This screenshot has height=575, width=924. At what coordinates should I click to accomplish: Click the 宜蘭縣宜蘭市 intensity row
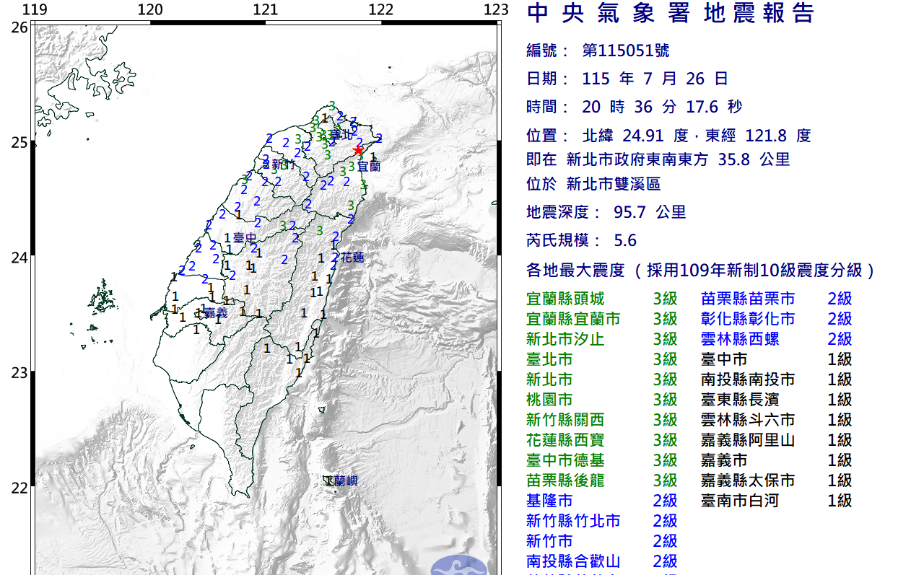pyautogui.click(x=602, y=319)
